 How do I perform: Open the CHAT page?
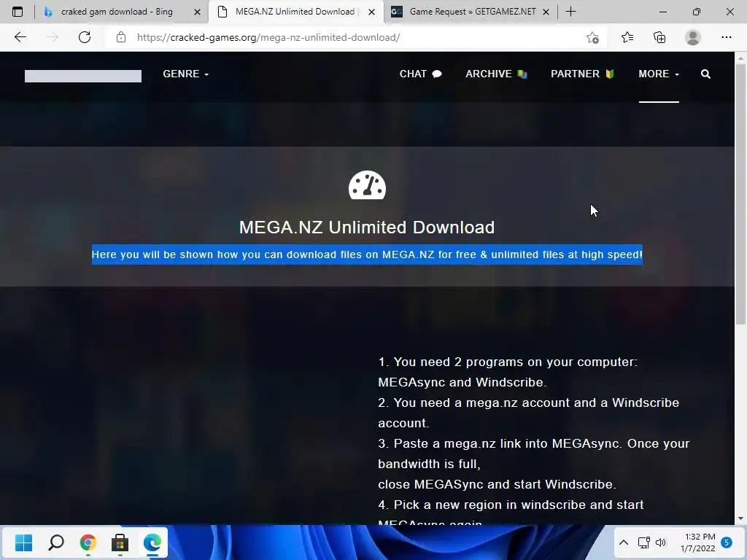click(421, 74)
